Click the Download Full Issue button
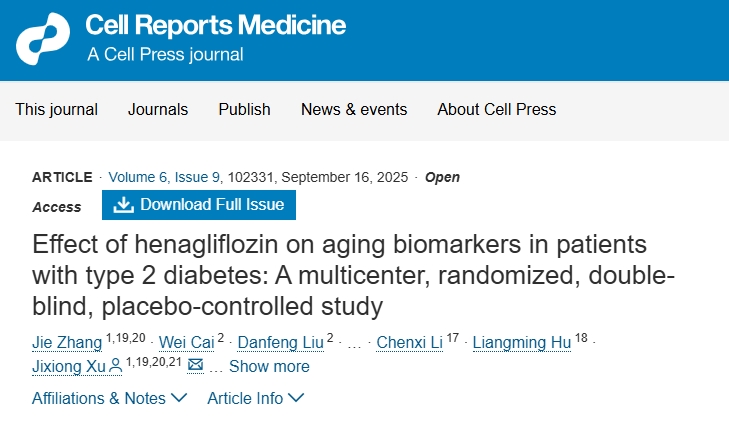 (199, 205)
